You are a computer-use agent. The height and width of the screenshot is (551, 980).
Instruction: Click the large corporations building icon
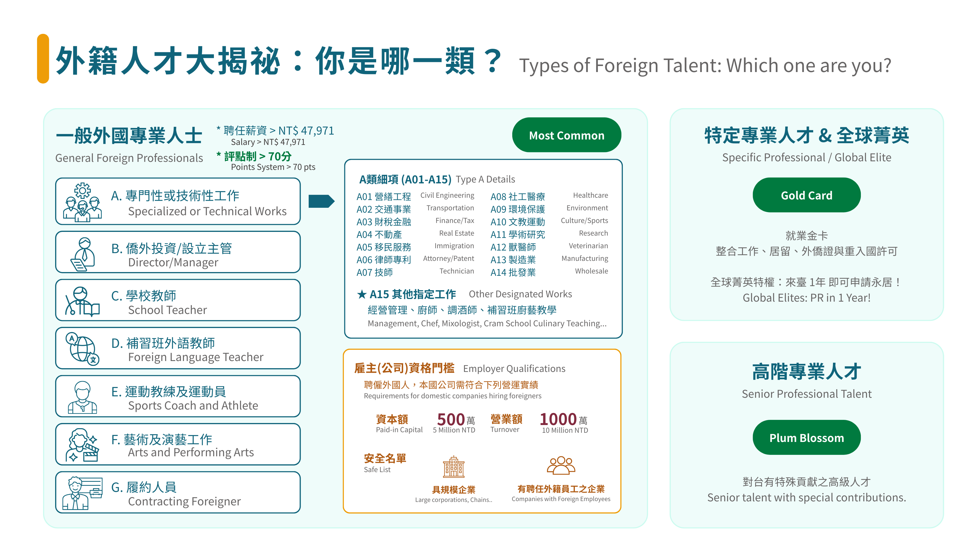click(x=453, y=467)
